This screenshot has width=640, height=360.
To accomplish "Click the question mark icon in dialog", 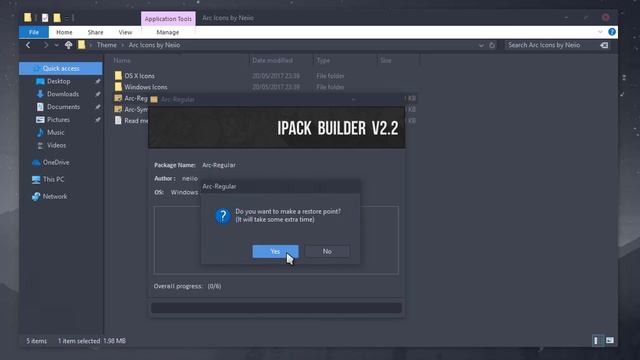I will [223, 216].
